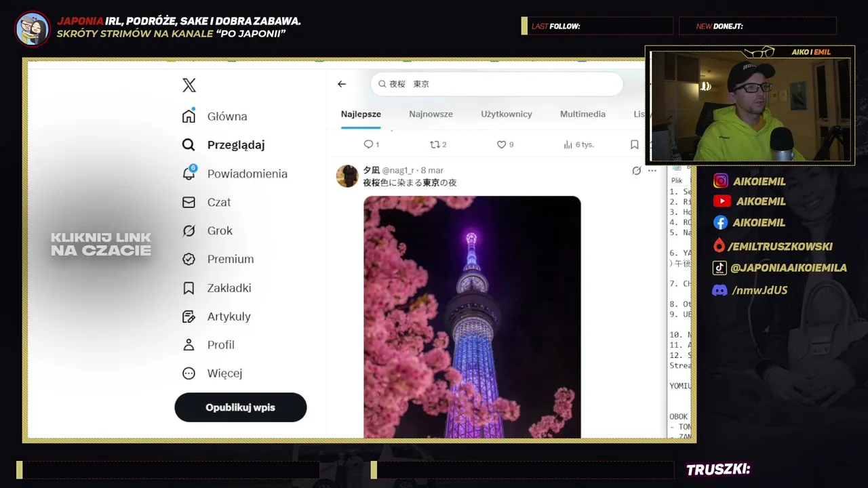
Task: Click the /EMILTRUSZKOWSKI text
Action: pos(781,246)
